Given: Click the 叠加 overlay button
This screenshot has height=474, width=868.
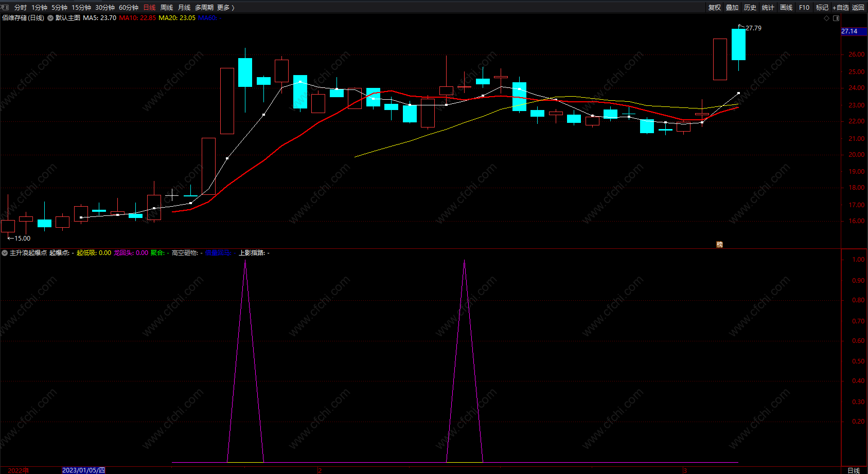Looking at the screenshot, I should click(x=732, y=7).
